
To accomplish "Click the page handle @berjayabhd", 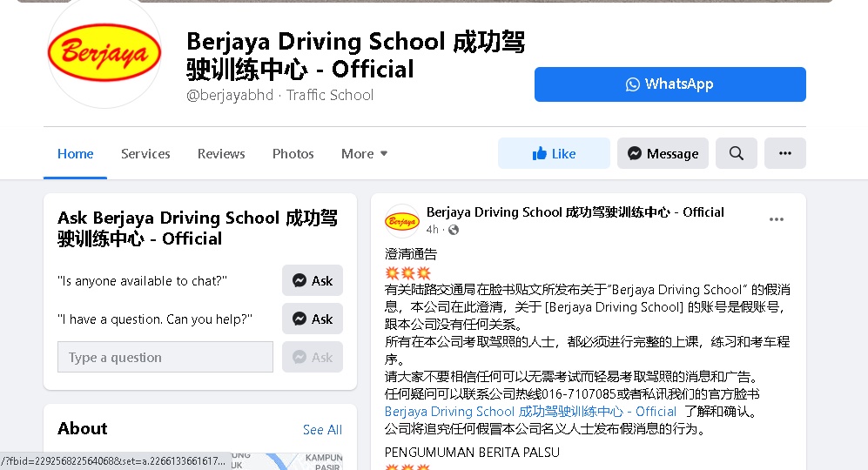I will [x=230, y=95].
